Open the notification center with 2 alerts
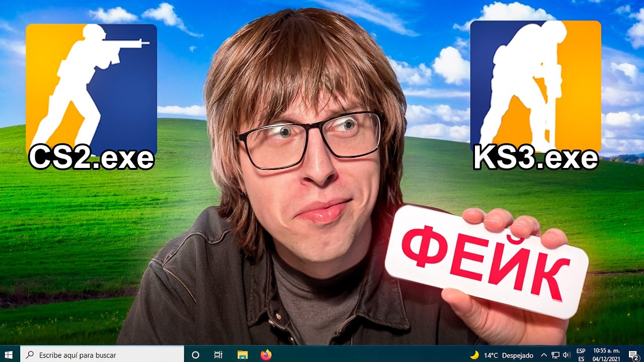 coord(634,355)
